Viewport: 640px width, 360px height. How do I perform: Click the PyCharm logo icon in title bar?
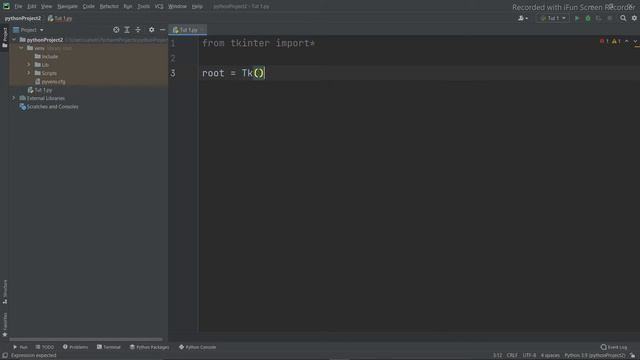[6, 6]
